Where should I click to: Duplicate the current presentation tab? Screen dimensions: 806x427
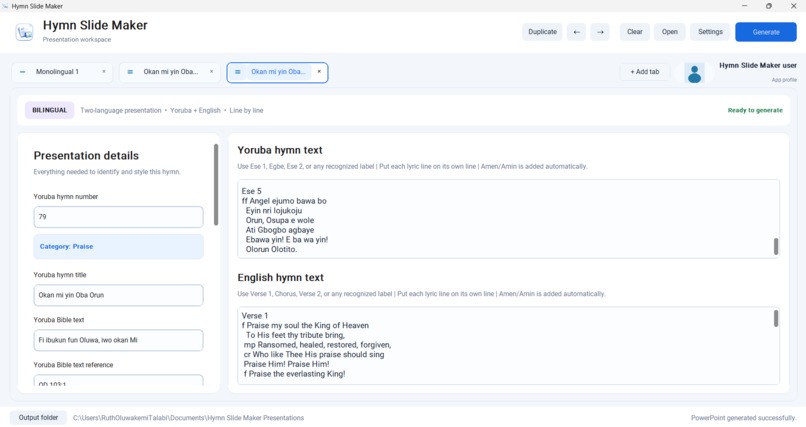542,32
